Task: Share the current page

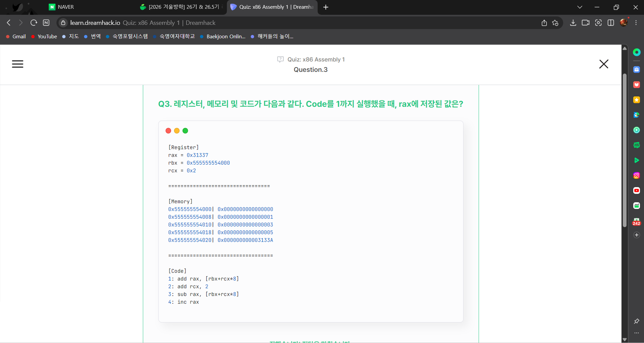Action: tap(544, 23)
